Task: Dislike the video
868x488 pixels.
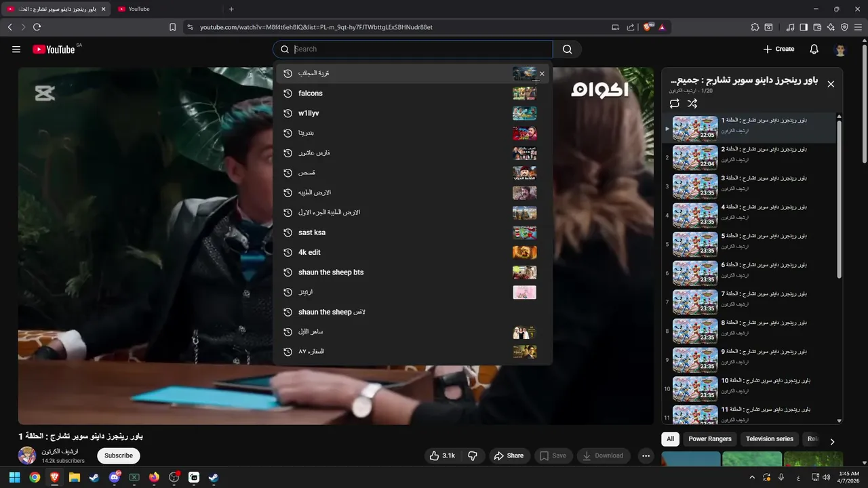Action: point(473,455)
